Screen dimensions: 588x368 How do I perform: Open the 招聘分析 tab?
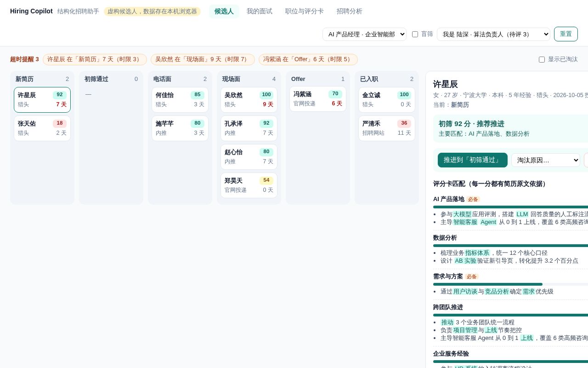[x=350, y=11]
